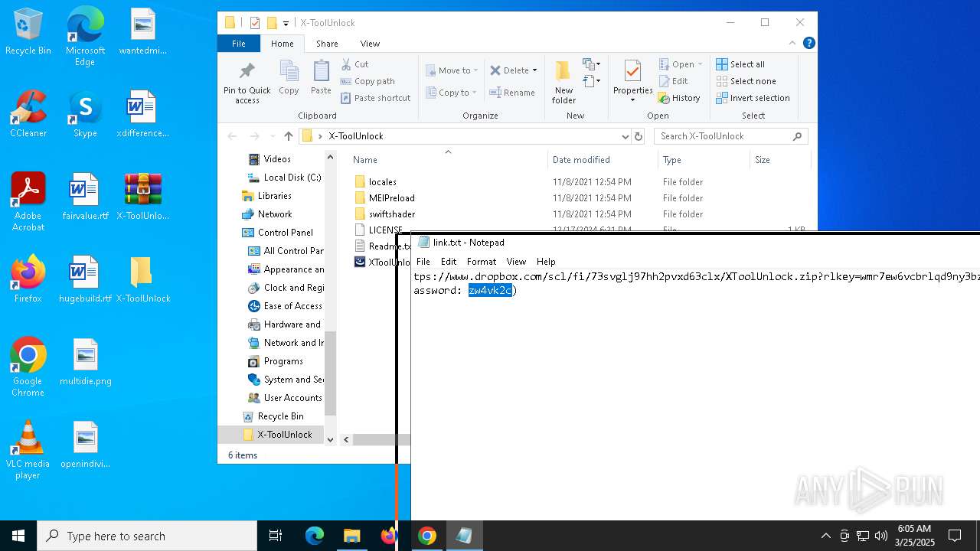Open Notepad Format menu
Viewport: 980px width, 551px height.
pyautogui.click(x=482, y=262)
